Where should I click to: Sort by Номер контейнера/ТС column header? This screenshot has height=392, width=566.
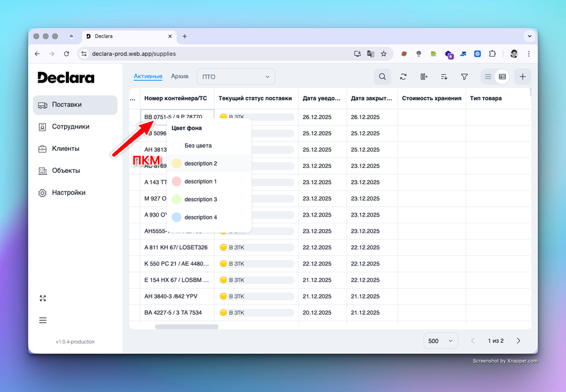pyautogui.click(x=176, y=98)
